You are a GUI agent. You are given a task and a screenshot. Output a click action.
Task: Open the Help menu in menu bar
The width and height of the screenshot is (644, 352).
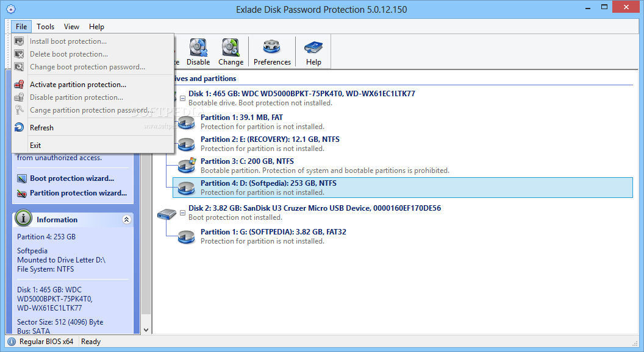96,27
